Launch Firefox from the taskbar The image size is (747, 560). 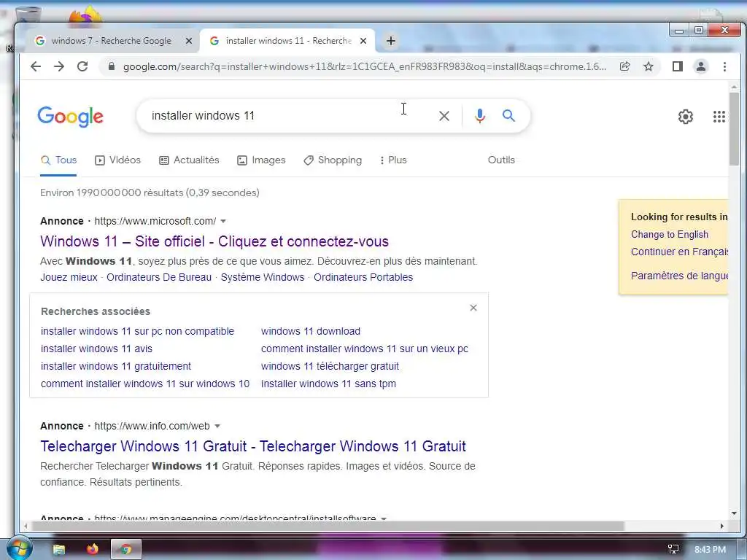click(x=93, y=549)
